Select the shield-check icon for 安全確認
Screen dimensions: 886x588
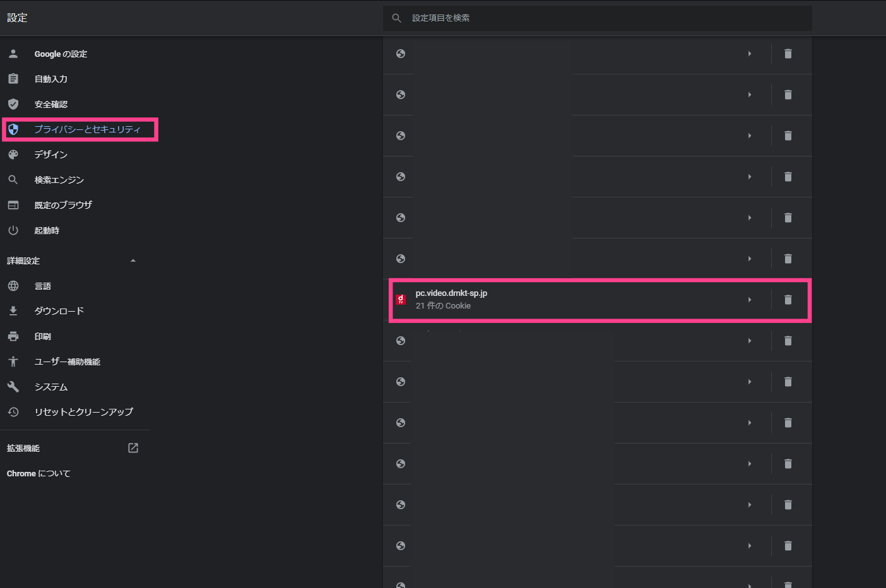click(x=13, y=104)
